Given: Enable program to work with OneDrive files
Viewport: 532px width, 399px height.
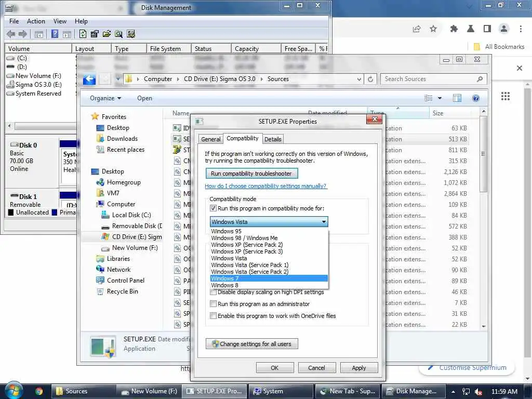Looking at the screenshot, I should tap(213, 316).
